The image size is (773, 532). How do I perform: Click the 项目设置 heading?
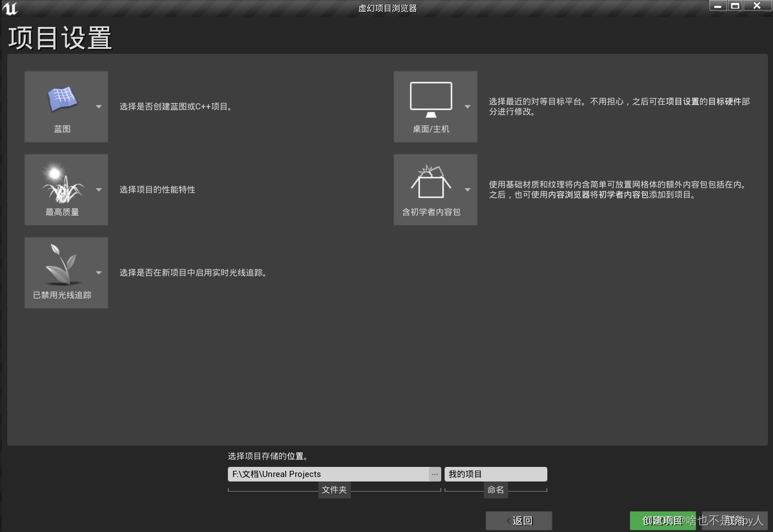(x=60, y=39)
